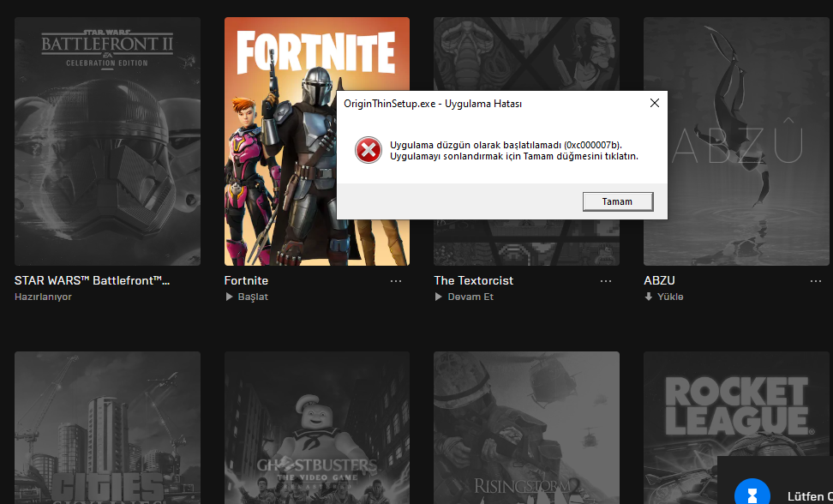Click the Lütfen notification text

pos(810,496)
